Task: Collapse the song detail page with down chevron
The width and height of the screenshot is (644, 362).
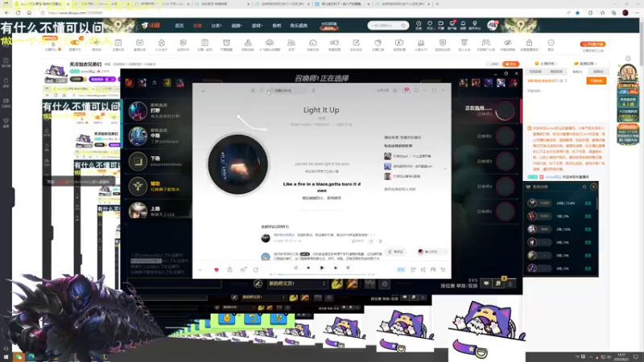Action: pyautogui.click(x=204, y=91)
